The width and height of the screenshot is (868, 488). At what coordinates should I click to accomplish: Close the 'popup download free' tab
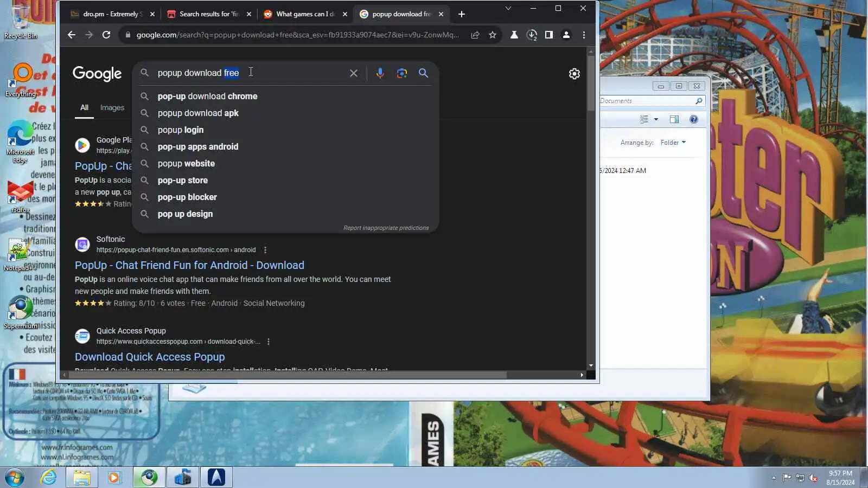[441, 14]
